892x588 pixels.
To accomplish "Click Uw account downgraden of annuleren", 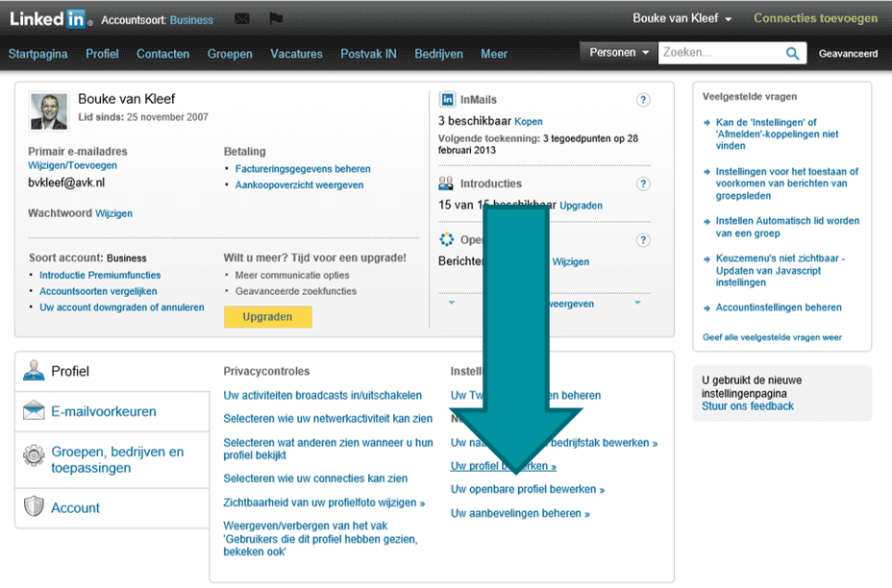I will (x=122, y=307).
